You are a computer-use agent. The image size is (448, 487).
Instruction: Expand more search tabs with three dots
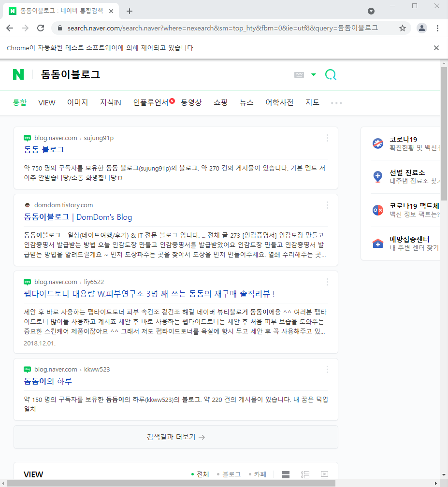pyautogui.click(x=336, y=103)
